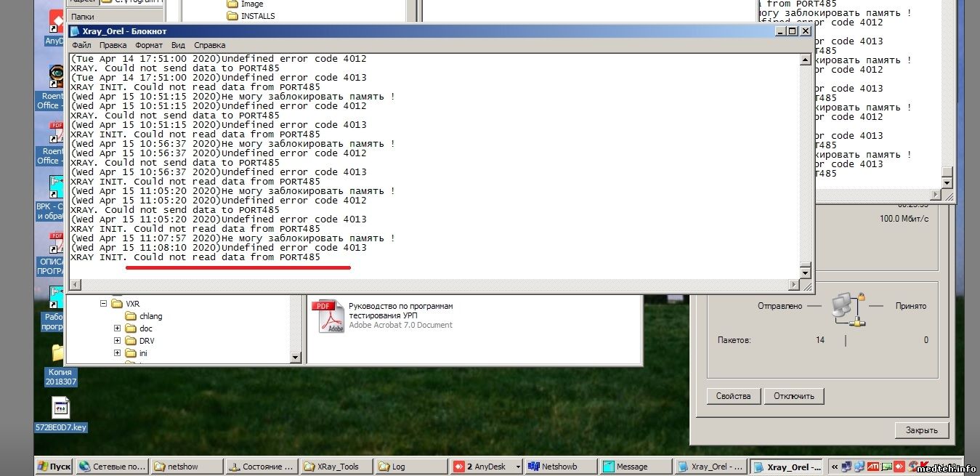Open the PDF manual for УРП testing
980x476 pixels.
[x=327, y=316]
